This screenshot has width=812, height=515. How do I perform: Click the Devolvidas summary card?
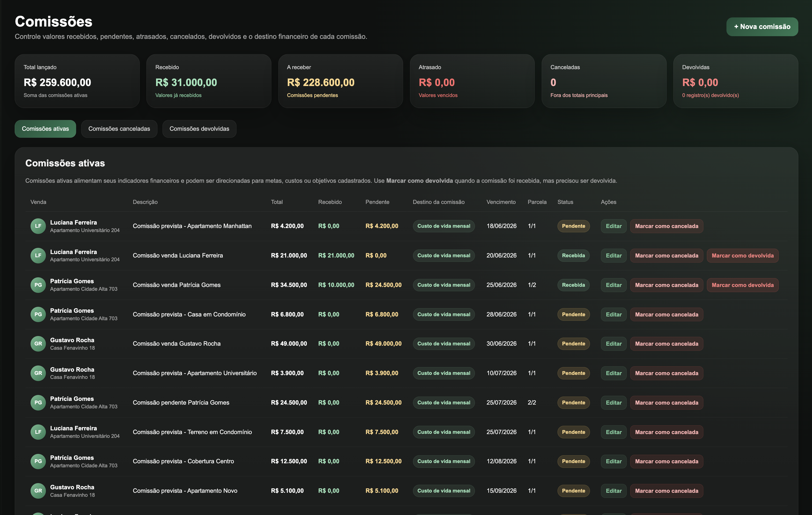pyautogui.click(x=736, y=81)
